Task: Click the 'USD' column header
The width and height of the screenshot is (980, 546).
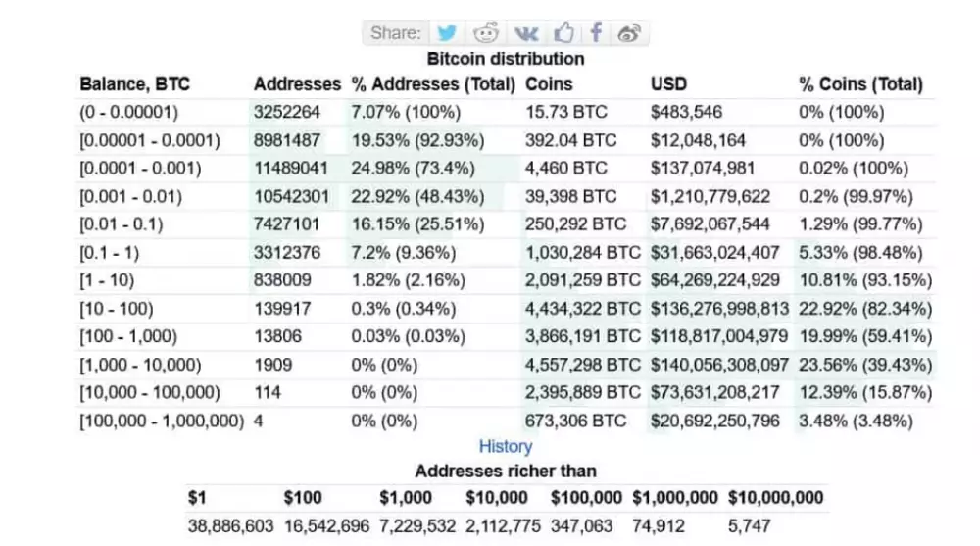Action: [668, 84]
